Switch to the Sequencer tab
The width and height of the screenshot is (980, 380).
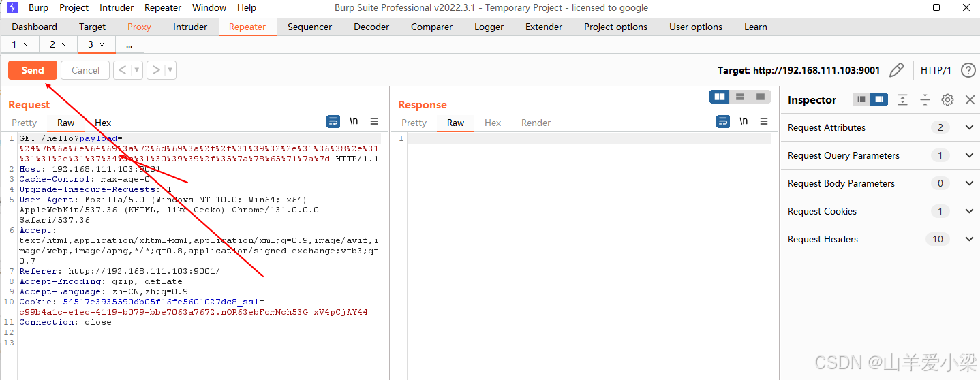point(309,27)
